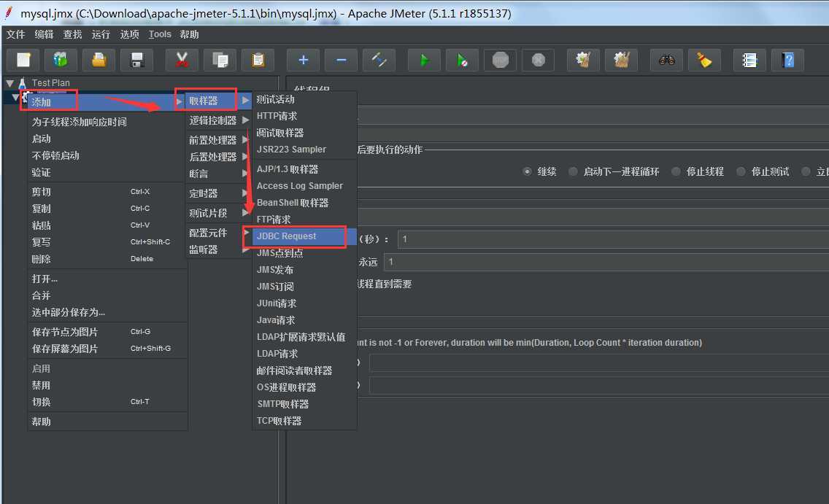The image size is (829, 504).
Task: Click the Clear all results icon
Action: pyautogui.click(x=621, y=60)
